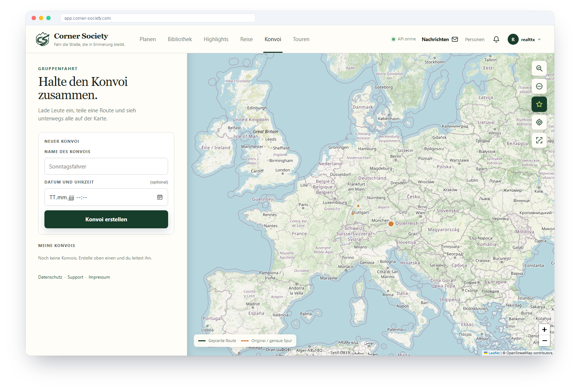
Task: Open the notifications bell
Action: point(496,39)
